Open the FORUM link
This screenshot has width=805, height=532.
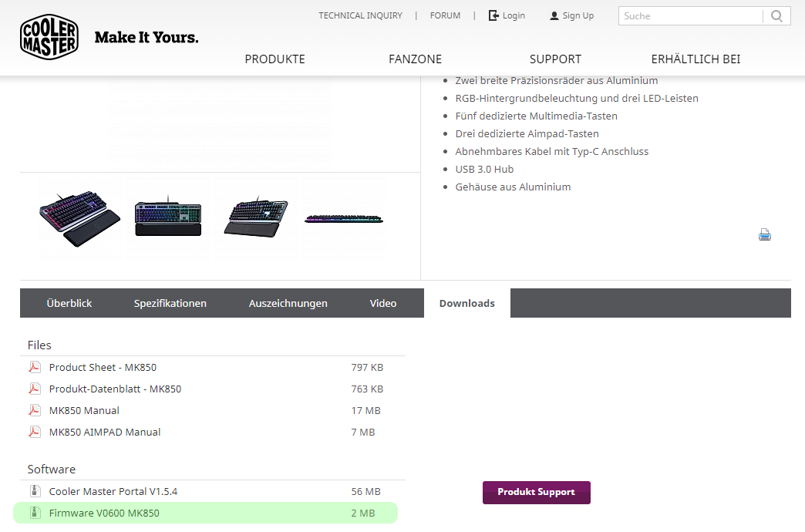pyautogui.click(x=445, y=15)
